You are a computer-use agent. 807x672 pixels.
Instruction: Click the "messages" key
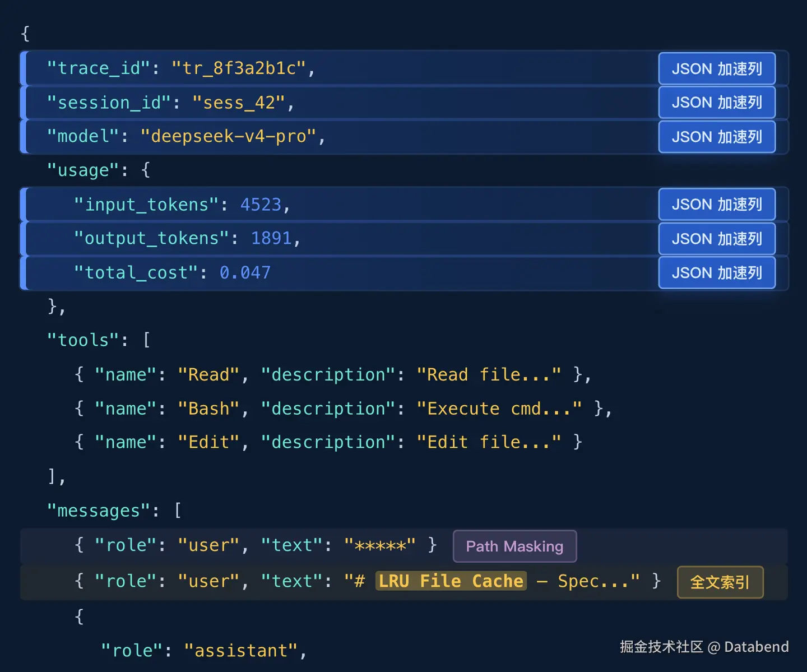(x=99, y=511)
